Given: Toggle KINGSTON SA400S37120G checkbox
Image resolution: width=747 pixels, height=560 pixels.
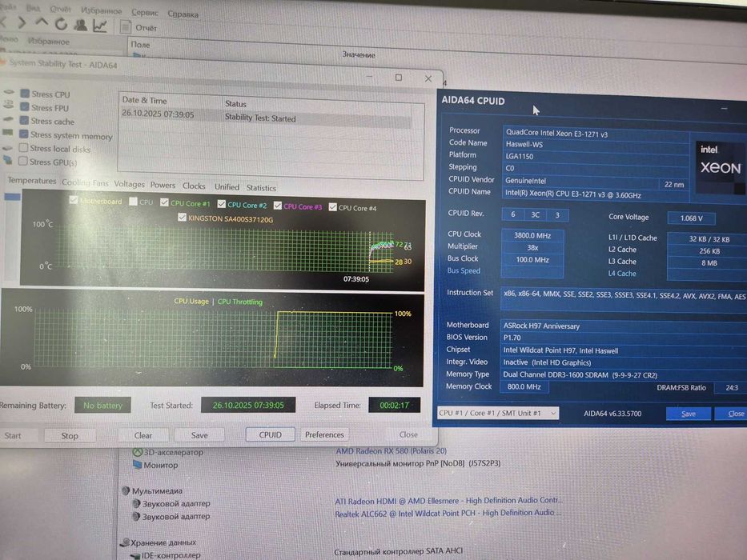Looking at the screenshot, I should 182,217.
